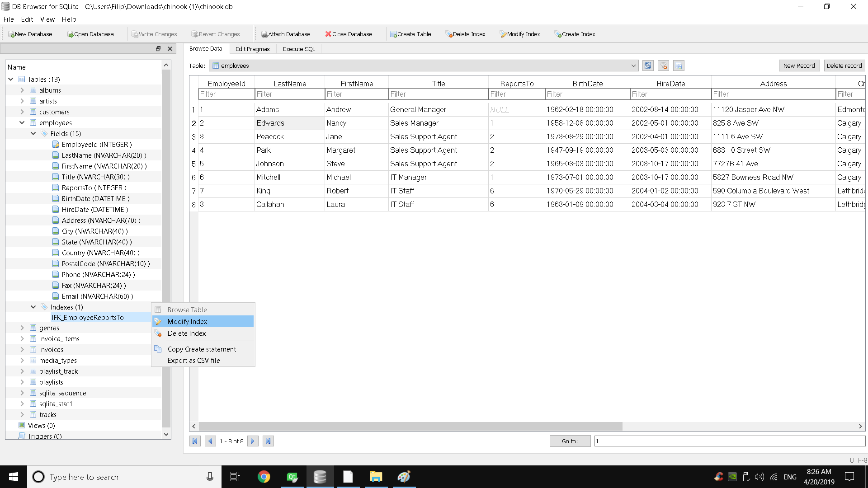
Task: Open the notification center icon
Action: [849, 477]
